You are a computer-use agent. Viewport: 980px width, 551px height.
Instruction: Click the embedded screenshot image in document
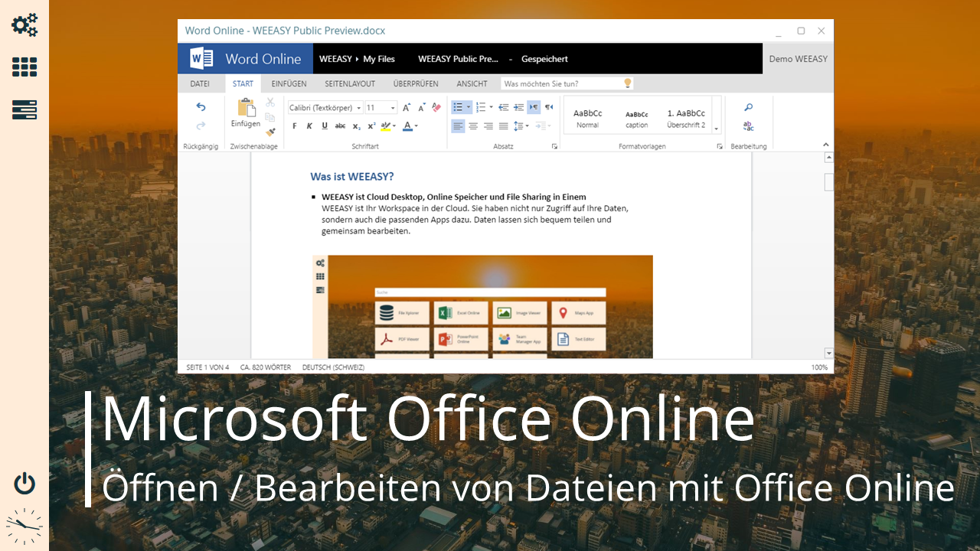[x=482, y=307]
